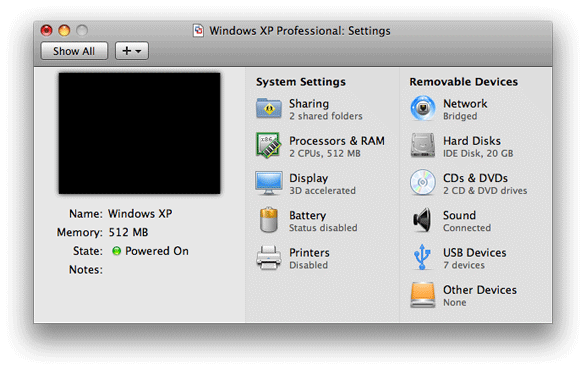This screenshot has width=586, height=370.
Task: Click the System Settings heading
Action: point(301,82)
